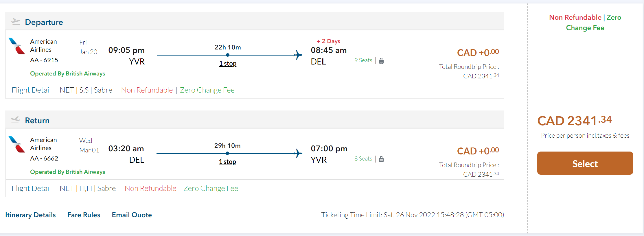Screen dimensions: 644x236
Task: Open the Itinerary Details tab
Action: (30, 215)
